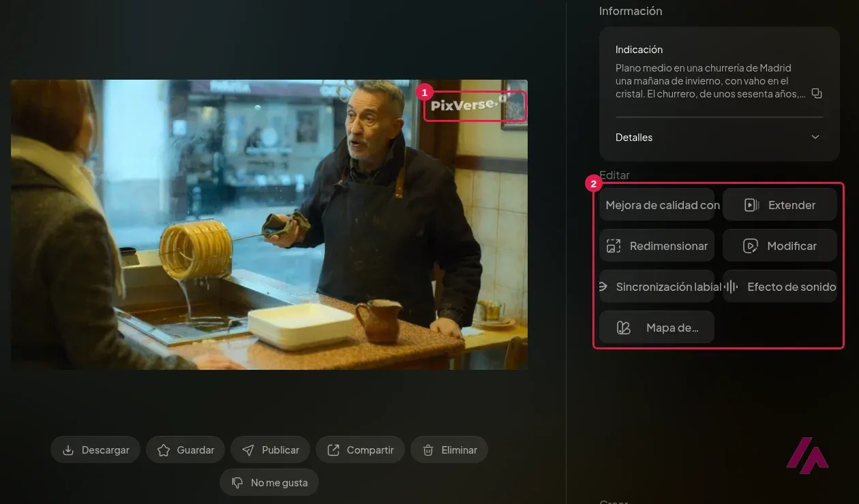Click the Redimensionar resize icon
This screenshot has height=504, width=859.
(614, 246)
